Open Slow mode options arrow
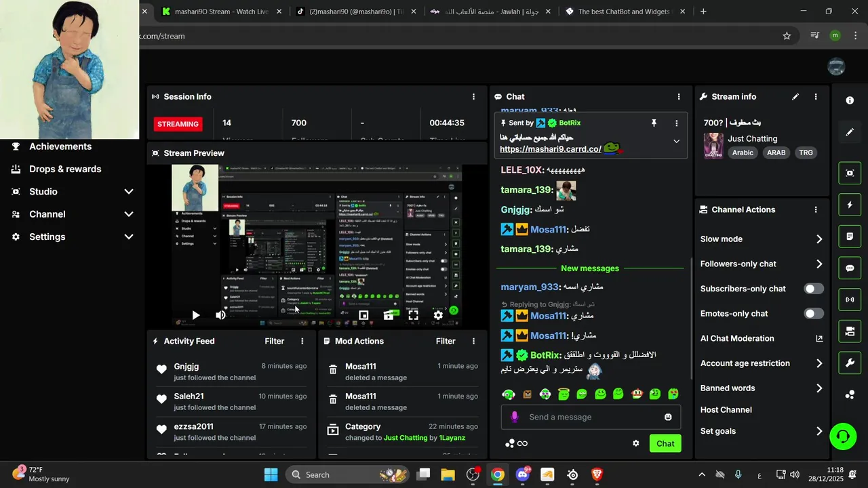This screenshot has height=488, width=868. pos(819,239)
